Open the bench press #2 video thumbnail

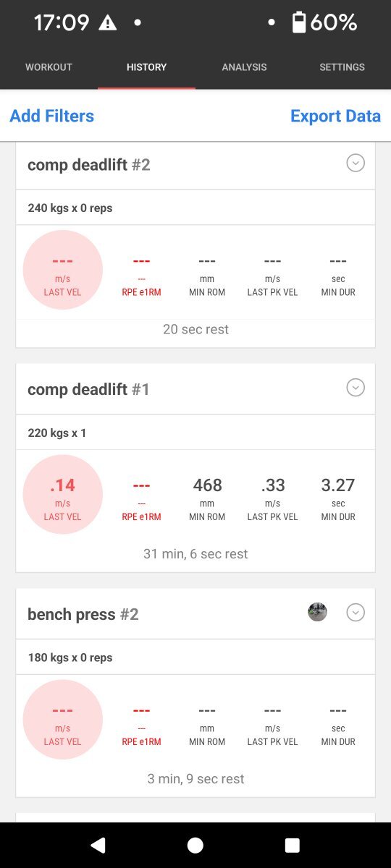pos(317,613)
